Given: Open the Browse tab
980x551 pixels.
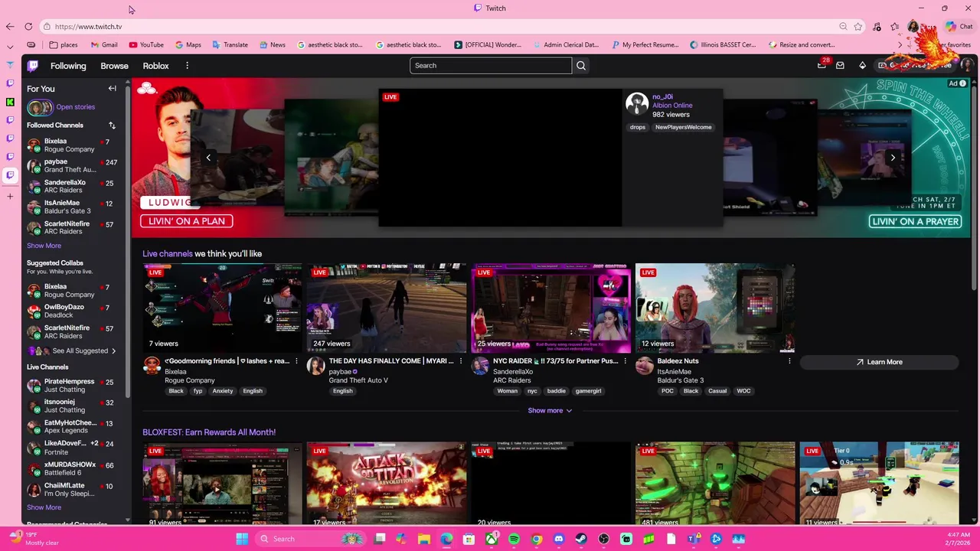Looking at the screenshot, I should pyautogui.click(x=115, y=66).
